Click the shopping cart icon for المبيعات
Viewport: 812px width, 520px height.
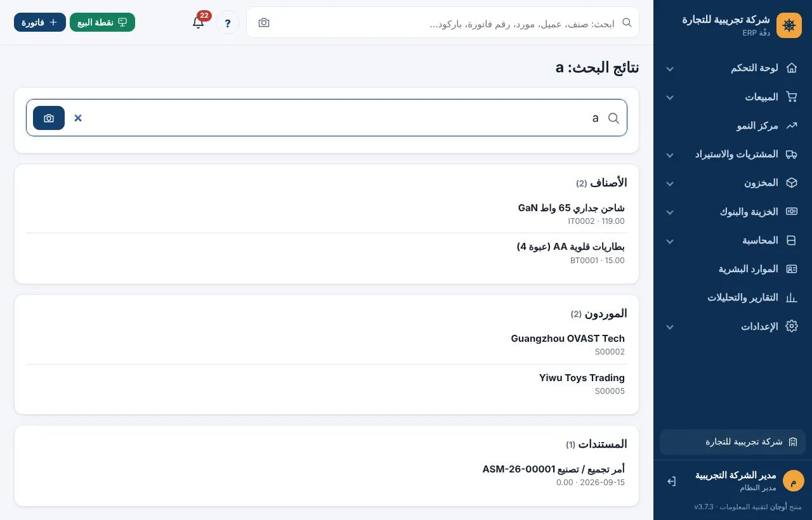pyautogui.click(x=791, y=97)
